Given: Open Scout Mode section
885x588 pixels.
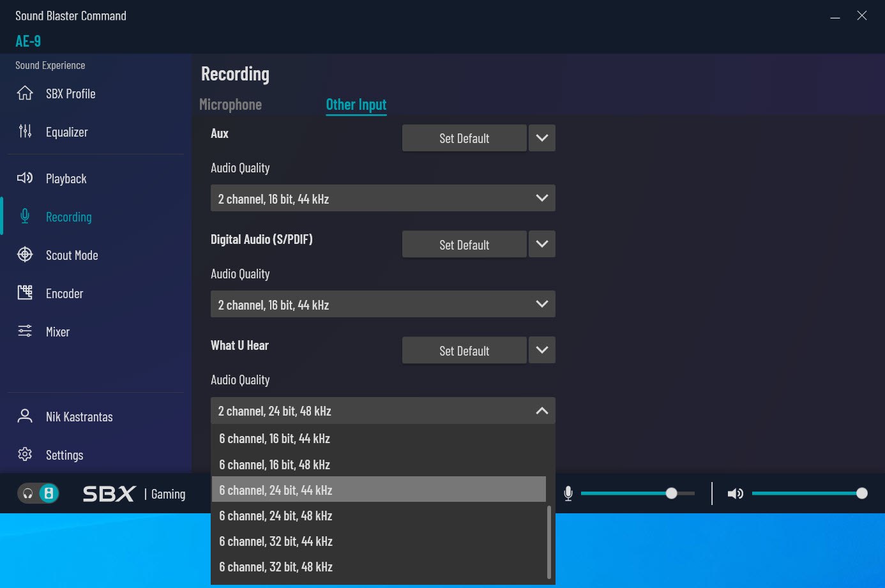Looking at the screenshot, I should [x=72, y=255].
